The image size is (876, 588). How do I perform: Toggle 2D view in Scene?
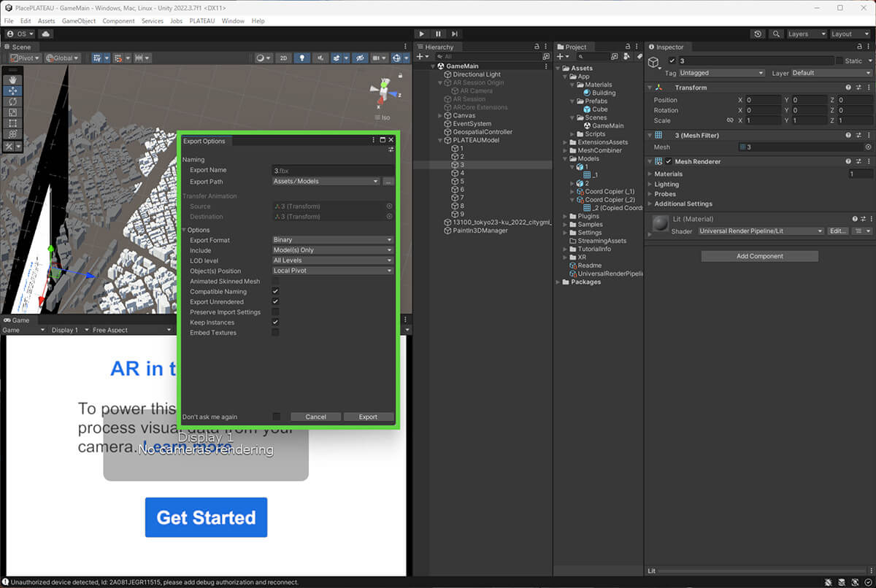tap(284, 58)
